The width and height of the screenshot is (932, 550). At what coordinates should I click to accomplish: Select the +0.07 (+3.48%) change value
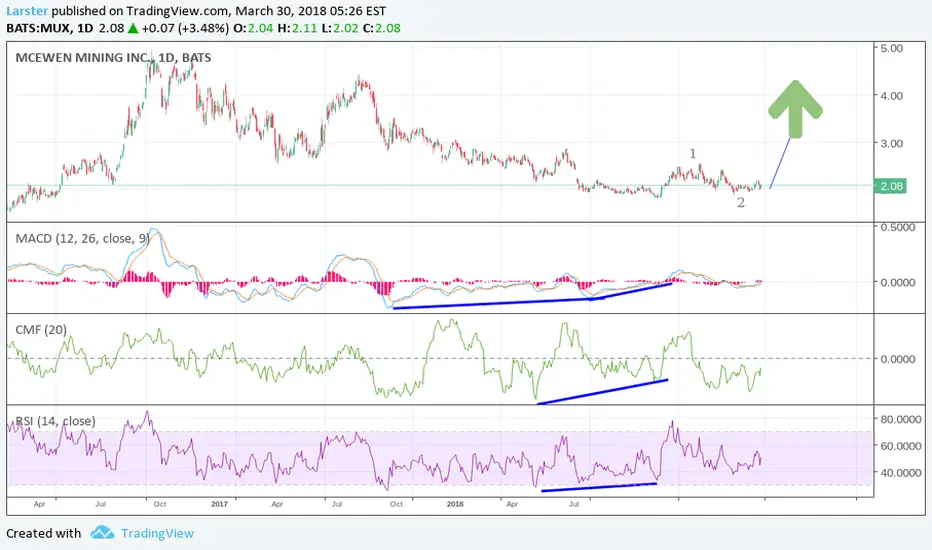coord(185,28)
